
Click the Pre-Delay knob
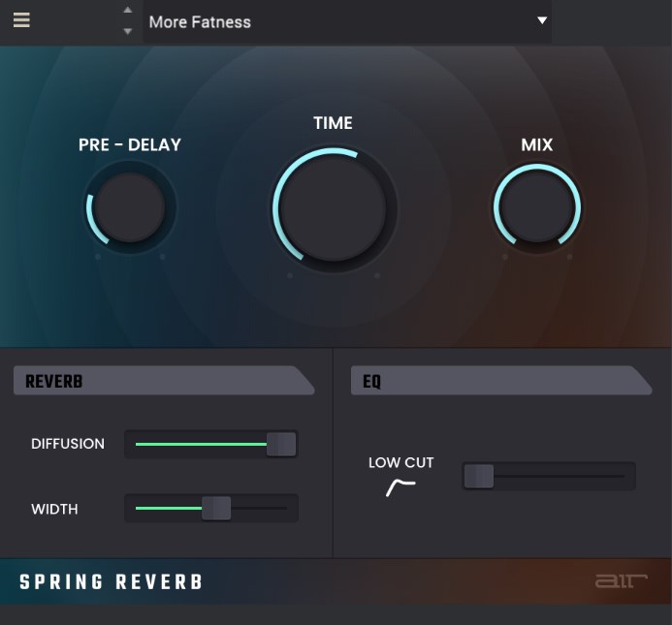[130, 207]
